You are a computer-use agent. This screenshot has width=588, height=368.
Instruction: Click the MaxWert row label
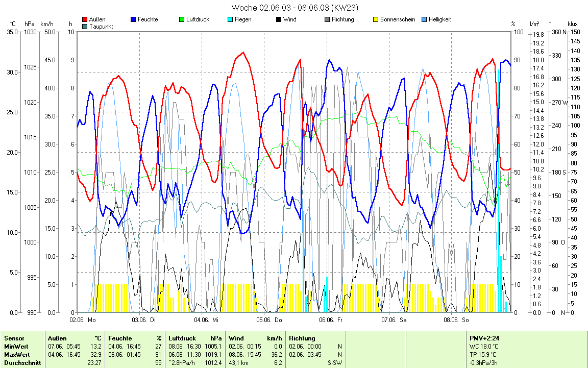[17, 354]
